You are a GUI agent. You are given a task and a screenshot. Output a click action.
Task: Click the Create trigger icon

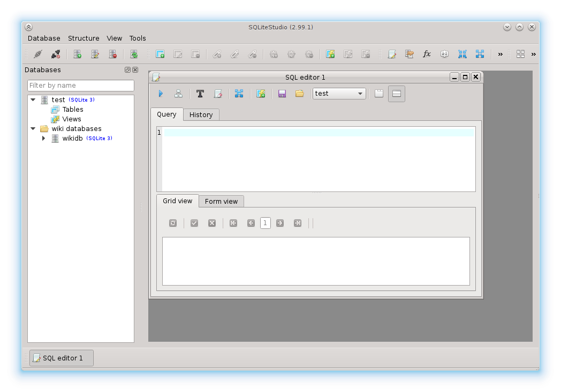(274, 55)
